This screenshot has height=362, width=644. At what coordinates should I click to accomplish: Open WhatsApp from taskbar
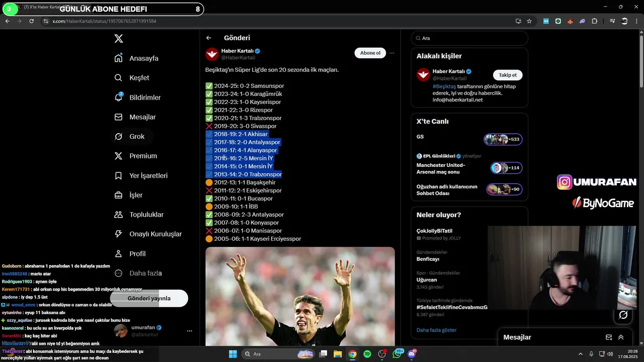tap(397, 354)
